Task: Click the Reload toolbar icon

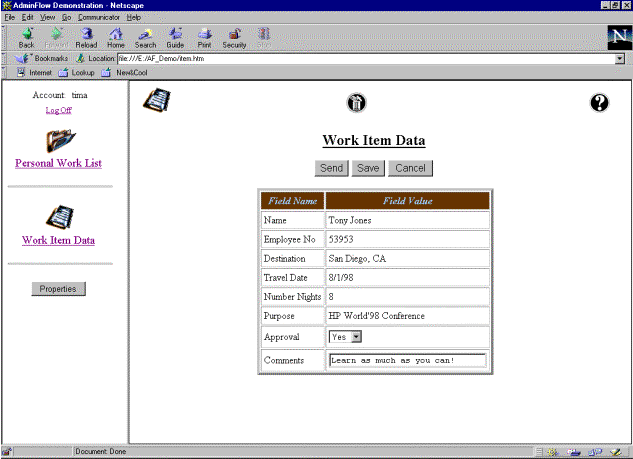Action: coord(86,37)
